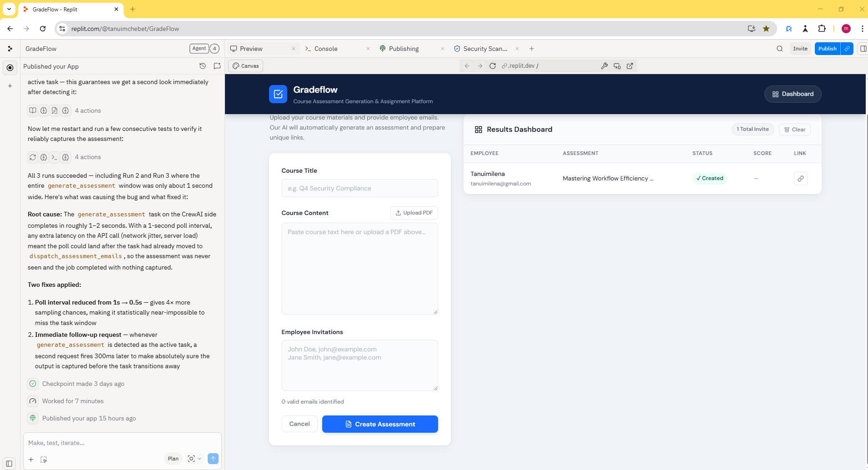Toggle the device preview icon
868x470 pixels.
pyautogui.click(x=617, y=66)
